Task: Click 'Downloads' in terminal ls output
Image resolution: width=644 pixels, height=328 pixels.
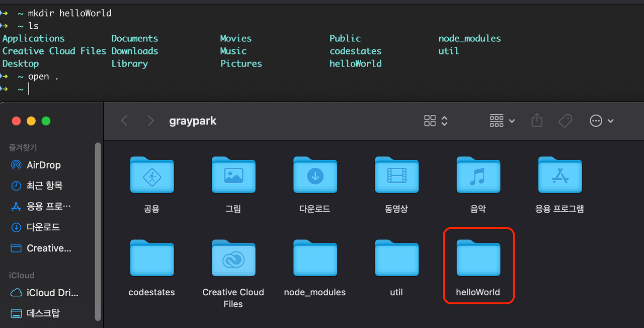Action: pos(134,51)
